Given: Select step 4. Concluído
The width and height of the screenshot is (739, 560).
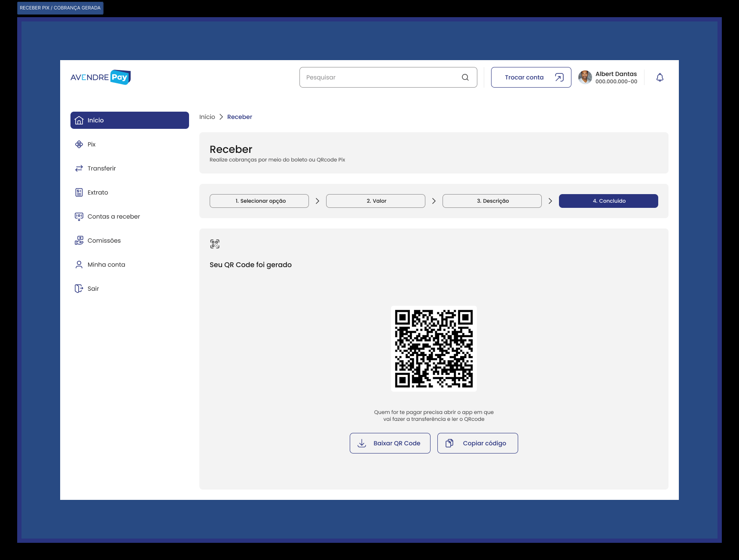Looking at the screenshot, I should point(608,201).
